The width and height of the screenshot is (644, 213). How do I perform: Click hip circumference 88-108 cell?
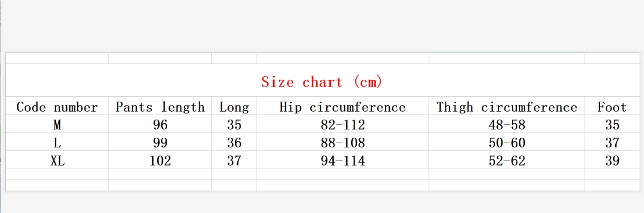click(x=342, y=142)
